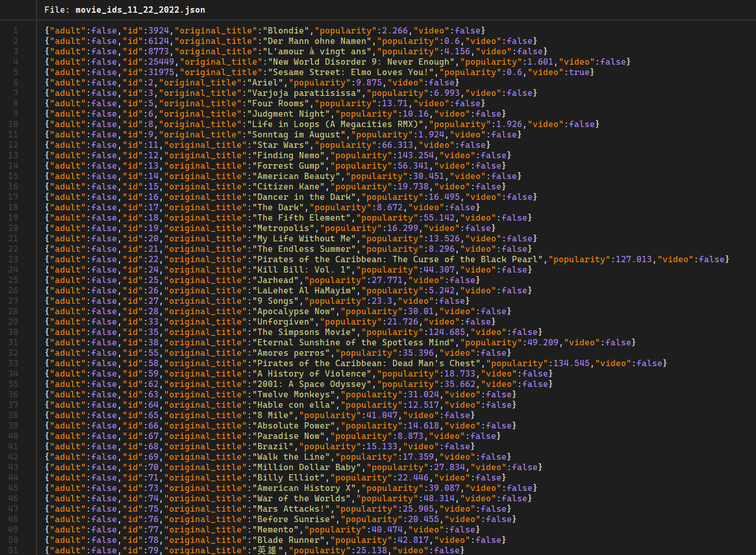The height and width of the screenshot is (555, 756).
Task: Click the title "Jarhead"
Action: (x=276, y=280)
